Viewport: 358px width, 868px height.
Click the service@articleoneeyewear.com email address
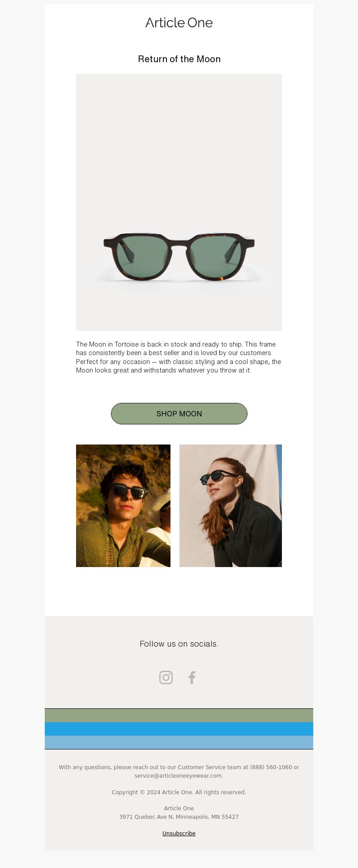point(179,775)
